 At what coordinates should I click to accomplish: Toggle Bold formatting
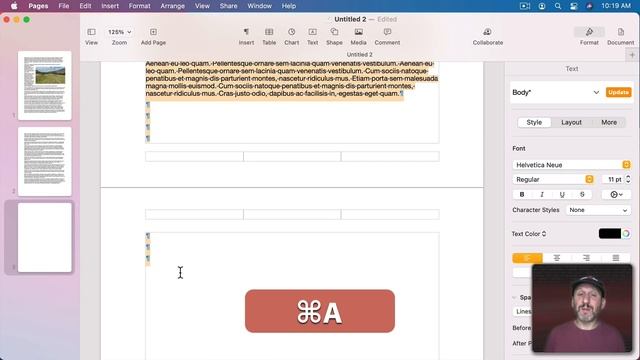coord(522,195)
